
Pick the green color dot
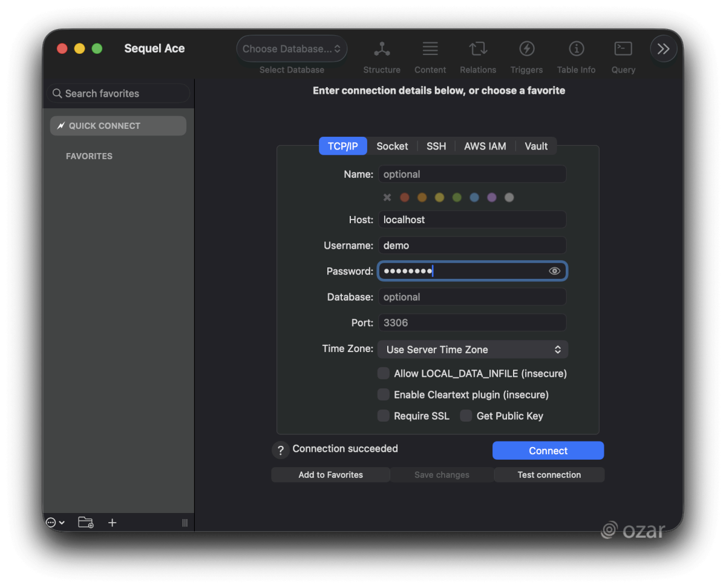click(x=457, y=197)
